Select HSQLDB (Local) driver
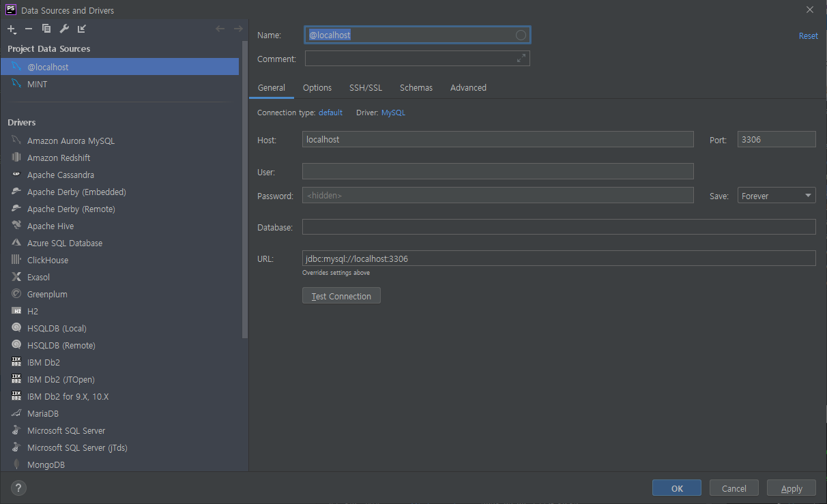Viewport: 827px width, 504px height. point(119,328)
